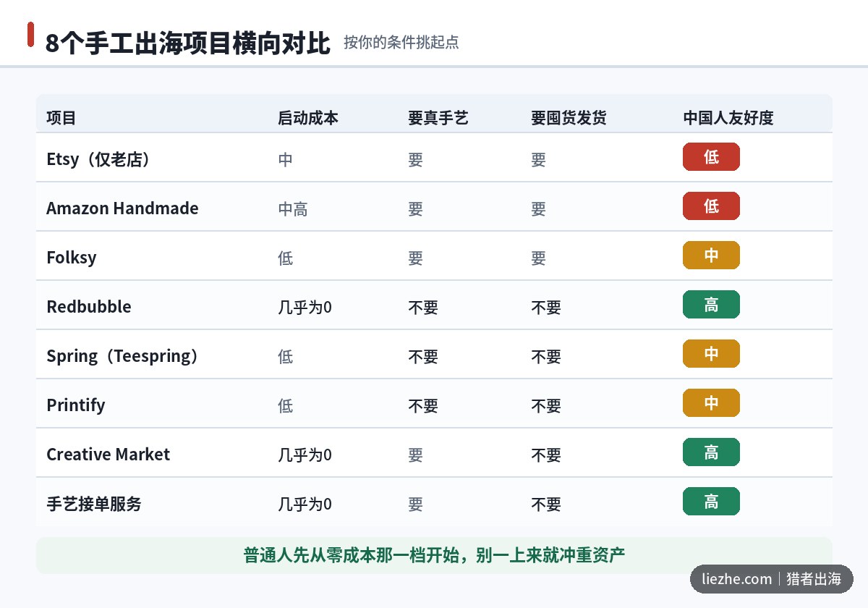Click 不要 under 要囤货发货 for 手艺接单服务
868x608 pixels.
coord(546,504)
